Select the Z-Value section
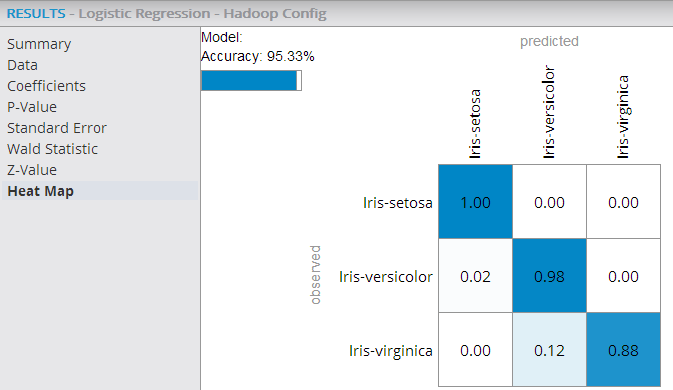This screenshot has width=673, height=390. click(x=32, y=170)
